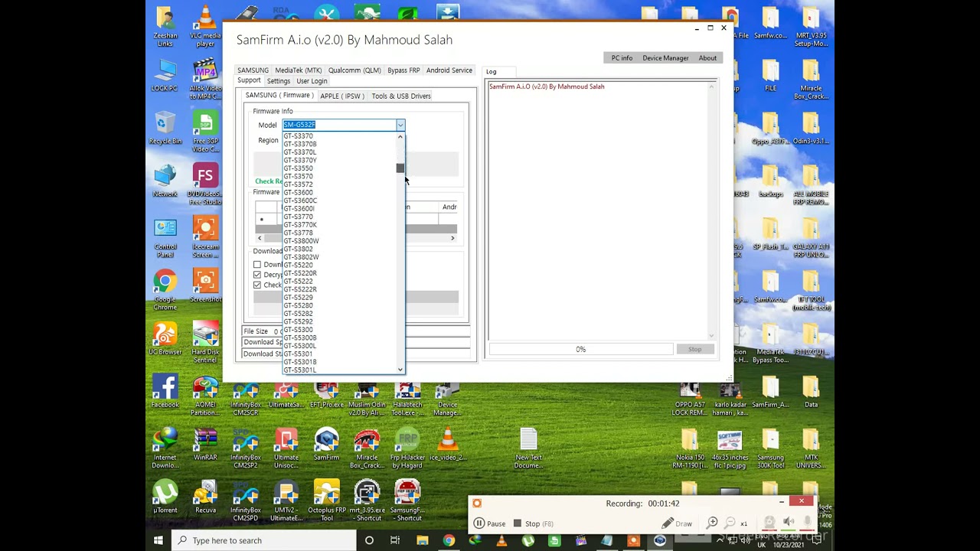Click firmware table horizontal scrollbar
Screen dimensions: 980x551
point(356,239)
